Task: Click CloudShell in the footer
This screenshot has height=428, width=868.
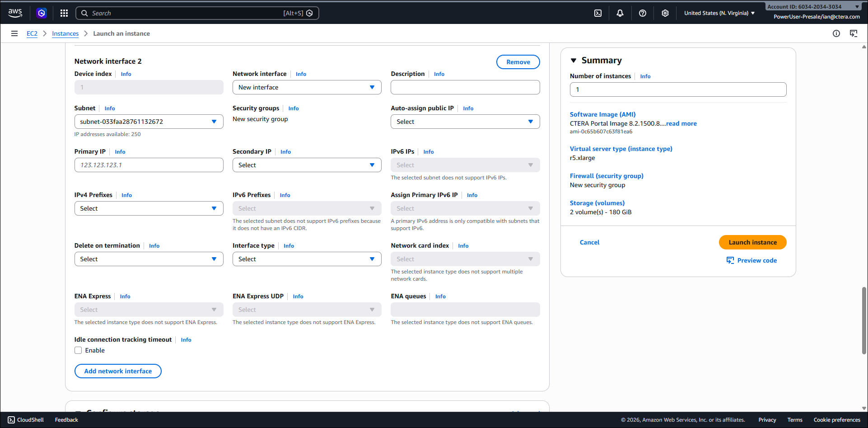Action: tap(26, 420)
